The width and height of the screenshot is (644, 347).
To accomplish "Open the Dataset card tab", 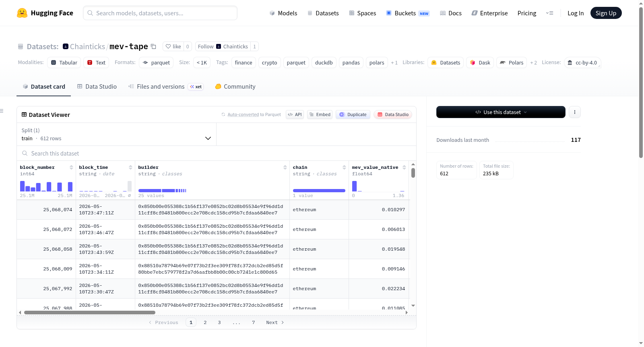I will (x=43, y=87).
